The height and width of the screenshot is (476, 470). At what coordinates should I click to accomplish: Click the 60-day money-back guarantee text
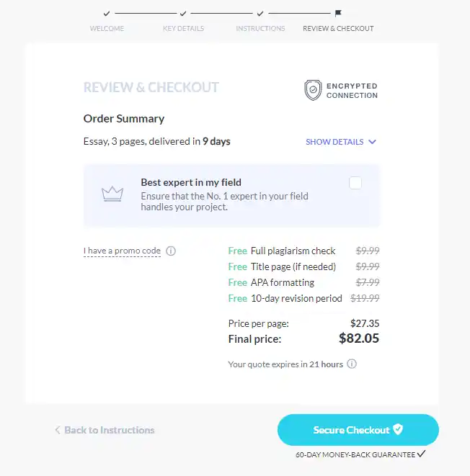click(x=355, y=455)
